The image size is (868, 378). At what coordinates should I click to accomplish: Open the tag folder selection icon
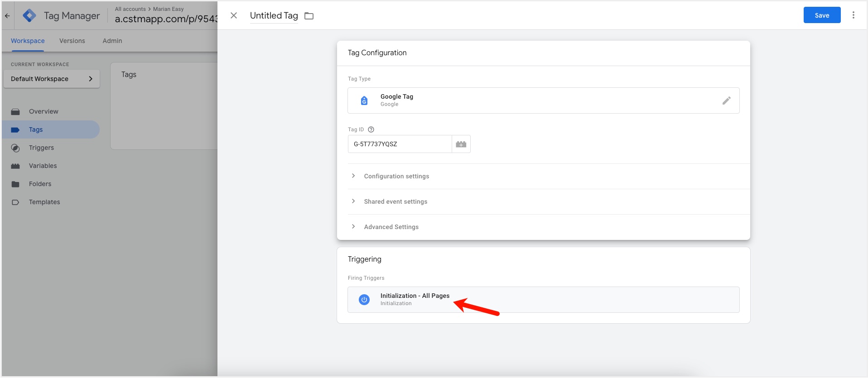tap(309, 16)
